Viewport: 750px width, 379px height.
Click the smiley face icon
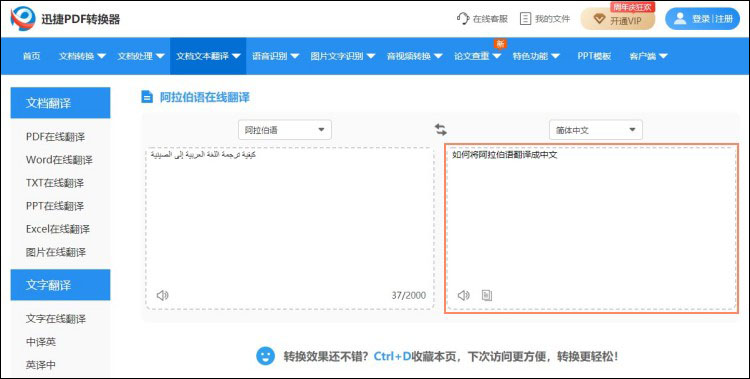[265, 356]
